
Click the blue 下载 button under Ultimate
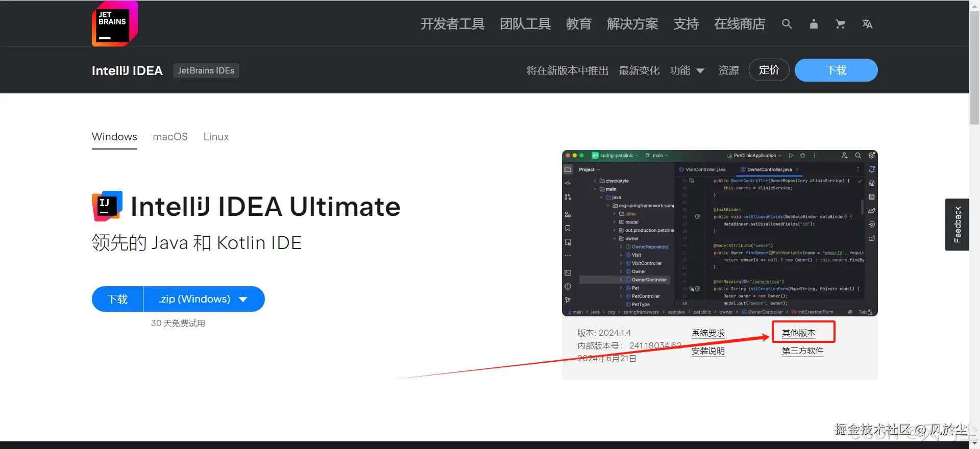coord(117,299)
